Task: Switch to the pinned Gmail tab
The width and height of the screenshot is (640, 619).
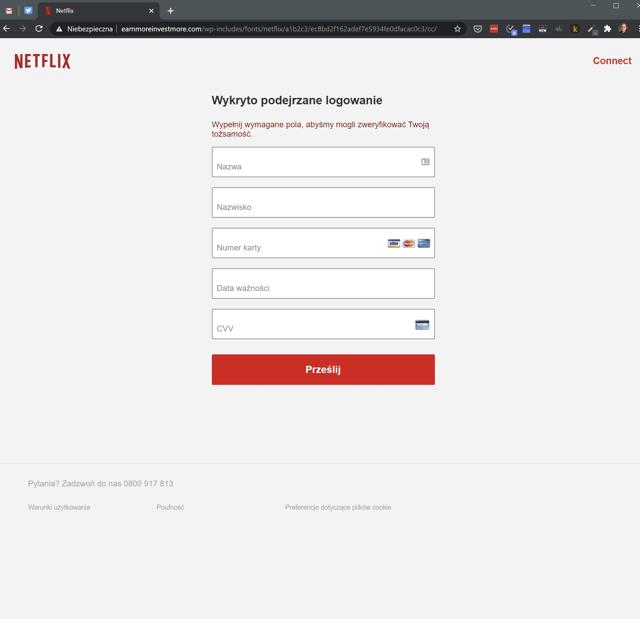Action: [9, 11]
